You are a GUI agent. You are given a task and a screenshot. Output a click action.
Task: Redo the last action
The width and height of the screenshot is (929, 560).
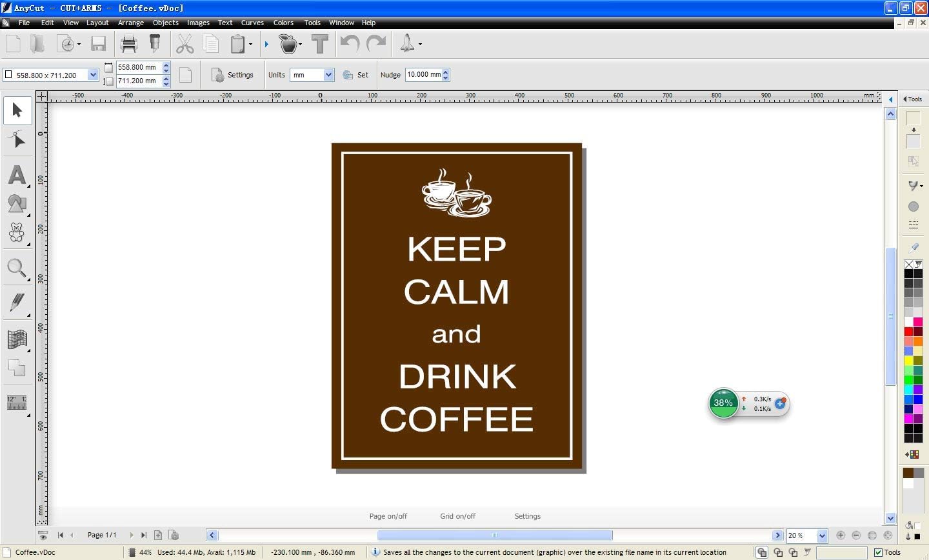coord(375,44)
